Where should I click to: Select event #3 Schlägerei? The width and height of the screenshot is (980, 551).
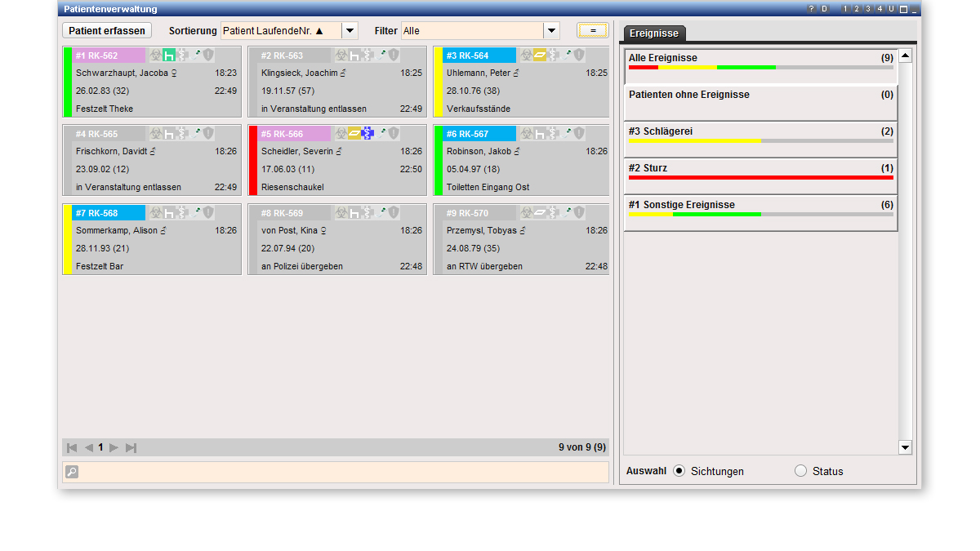[x=760, y=140]
